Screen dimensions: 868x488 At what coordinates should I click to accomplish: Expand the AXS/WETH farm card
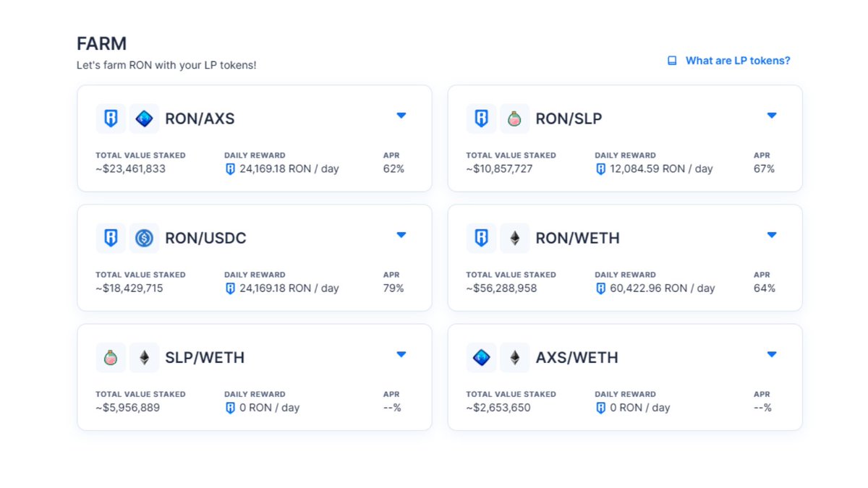772,354
